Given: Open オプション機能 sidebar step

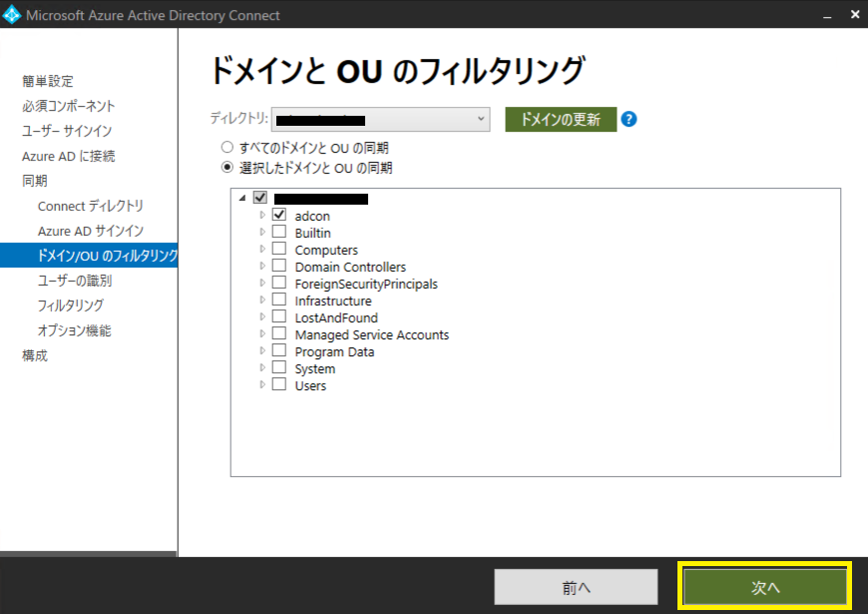Looking at the screenshot, I should click(74, 330).
